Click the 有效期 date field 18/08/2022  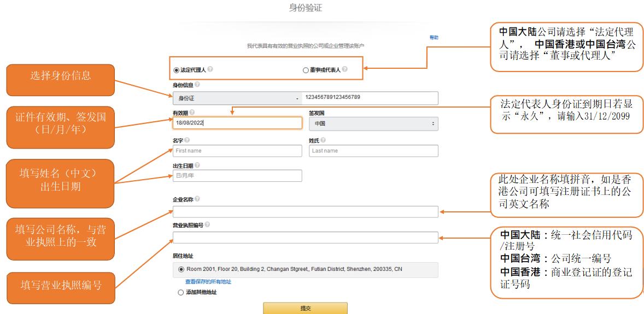(237, 123)
